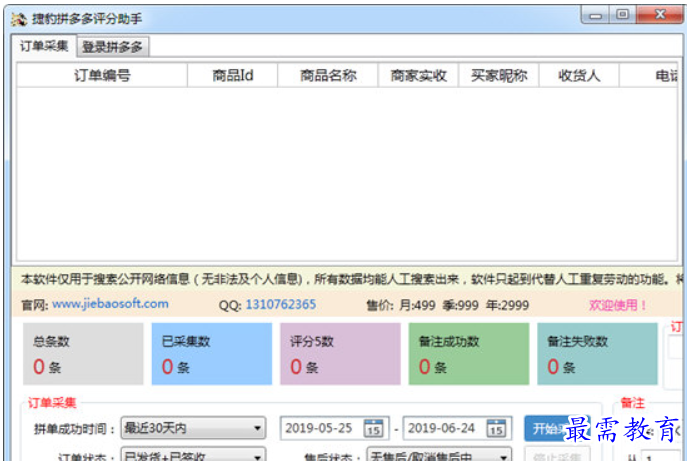
Task: Open calendar picker for 2019-06-24 date
Action: [x=496, y=428]
